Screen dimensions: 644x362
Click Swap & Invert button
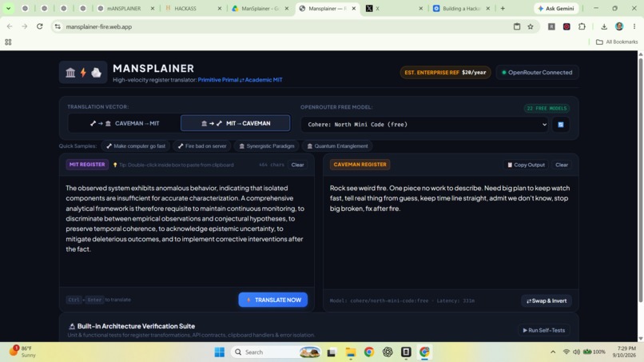point(547,300)
